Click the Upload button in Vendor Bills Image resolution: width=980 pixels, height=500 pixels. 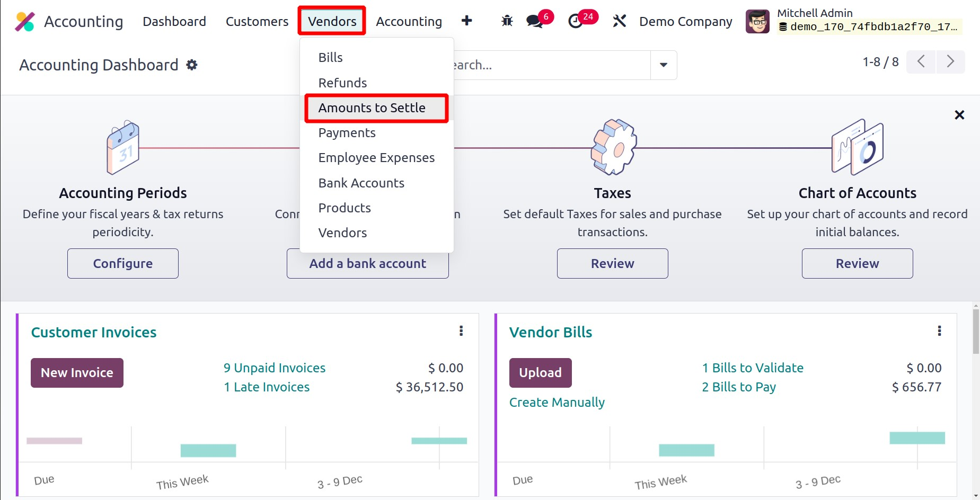coord(540,373)
